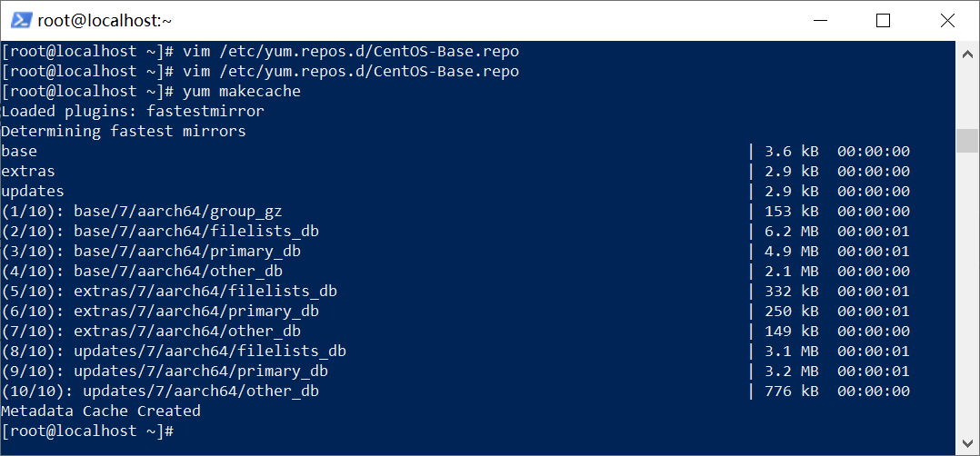Screen dimensions: 980x456
Task: Click the scrollbar up arrow
Action: pyautogui.click(x=967, y=54)
